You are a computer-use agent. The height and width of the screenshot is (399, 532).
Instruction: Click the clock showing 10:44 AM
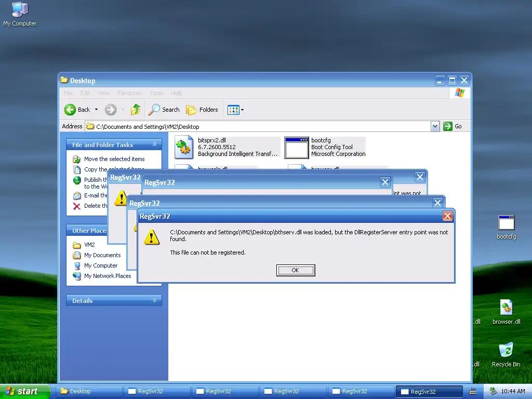pyautogui.click(x=513, y=391)
